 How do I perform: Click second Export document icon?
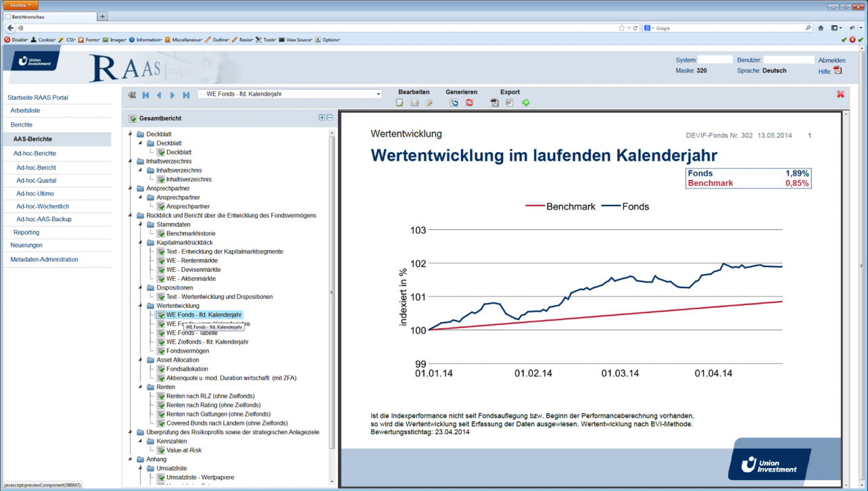tap(509, 103)
